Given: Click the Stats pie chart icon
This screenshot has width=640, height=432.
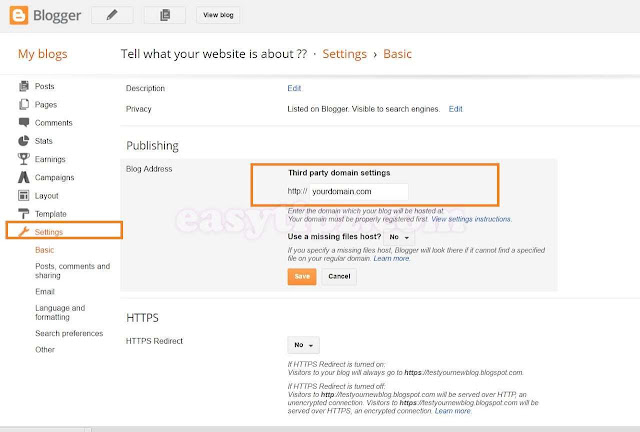Looking at the screenshot, I should tap(24, 141).
